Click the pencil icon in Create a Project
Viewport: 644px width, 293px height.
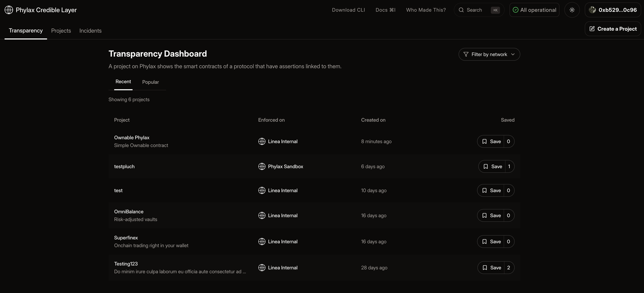click(x=592, y=29)
